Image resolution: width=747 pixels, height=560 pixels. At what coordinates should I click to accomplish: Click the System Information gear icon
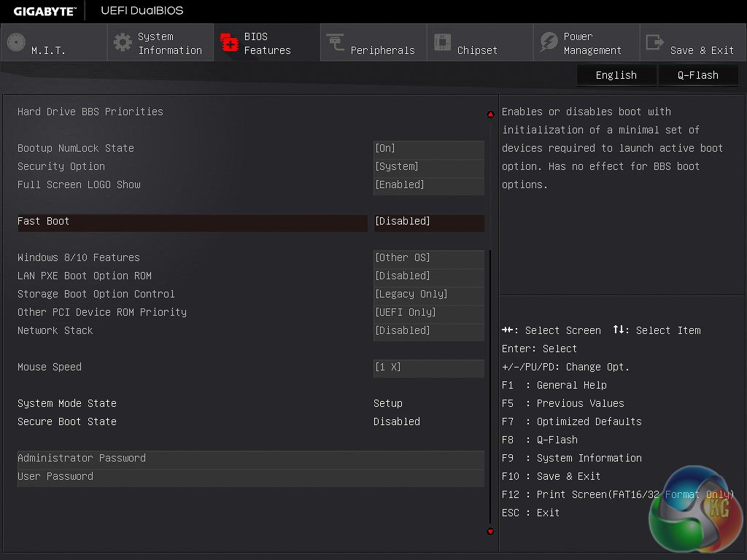coord(123,42)
